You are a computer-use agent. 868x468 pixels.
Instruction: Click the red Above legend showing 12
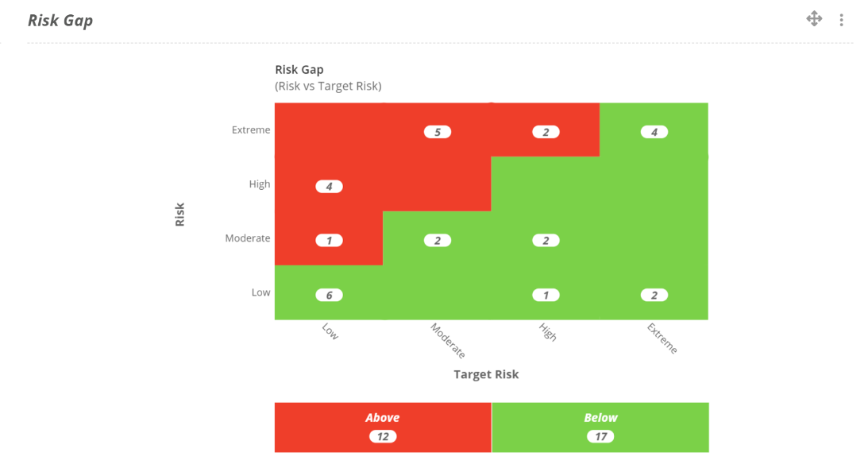coord(383,427)
